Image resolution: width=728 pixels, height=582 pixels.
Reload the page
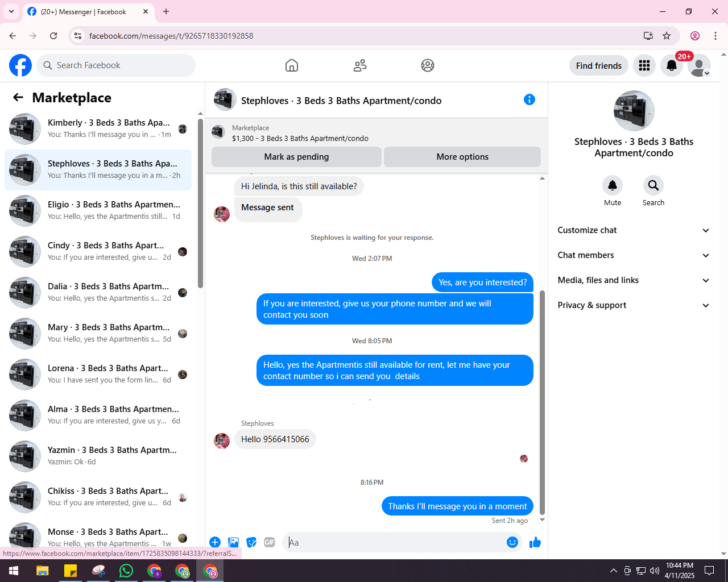pyautogui.click(x=53, y=36)
